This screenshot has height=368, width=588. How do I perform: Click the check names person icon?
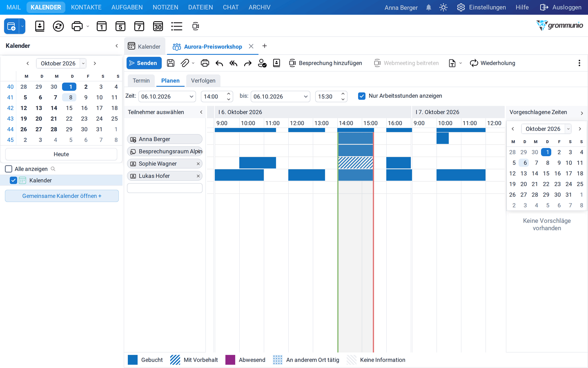[x=262, y=63]
